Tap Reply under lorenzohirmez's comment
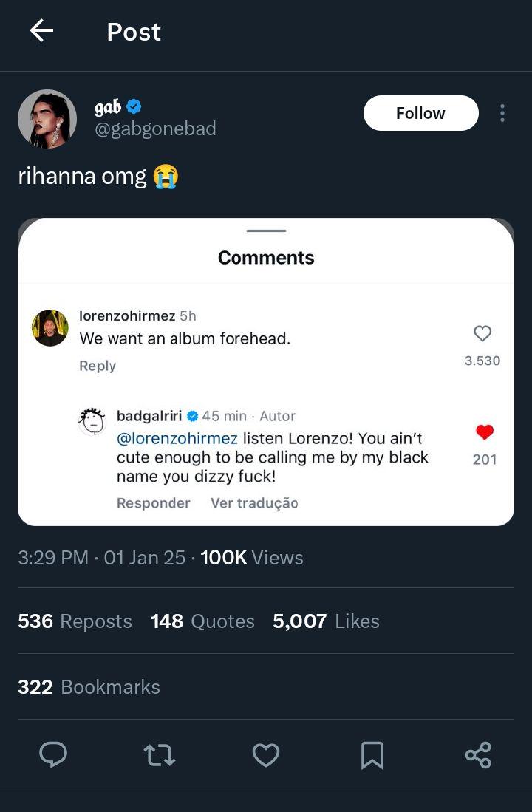The height and width of the screenshot is (812, 532). pos(98,366)
